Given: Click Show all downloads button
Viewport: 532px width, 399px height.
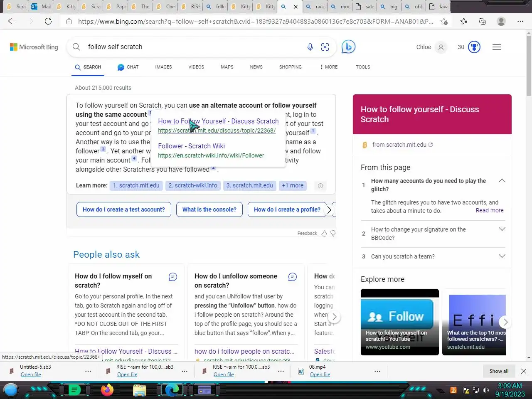Looking at the screenshot, I should click(499, 371).
